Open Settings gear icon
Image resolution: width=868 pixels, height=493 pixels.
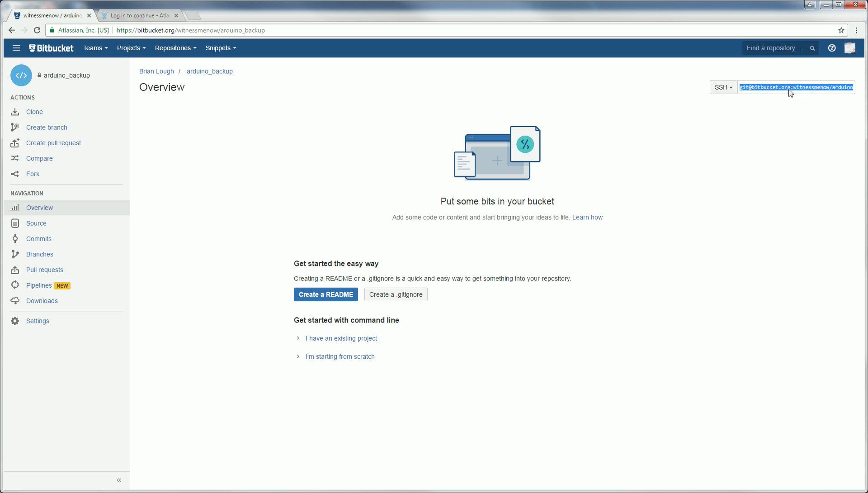(x=15, y=321)
